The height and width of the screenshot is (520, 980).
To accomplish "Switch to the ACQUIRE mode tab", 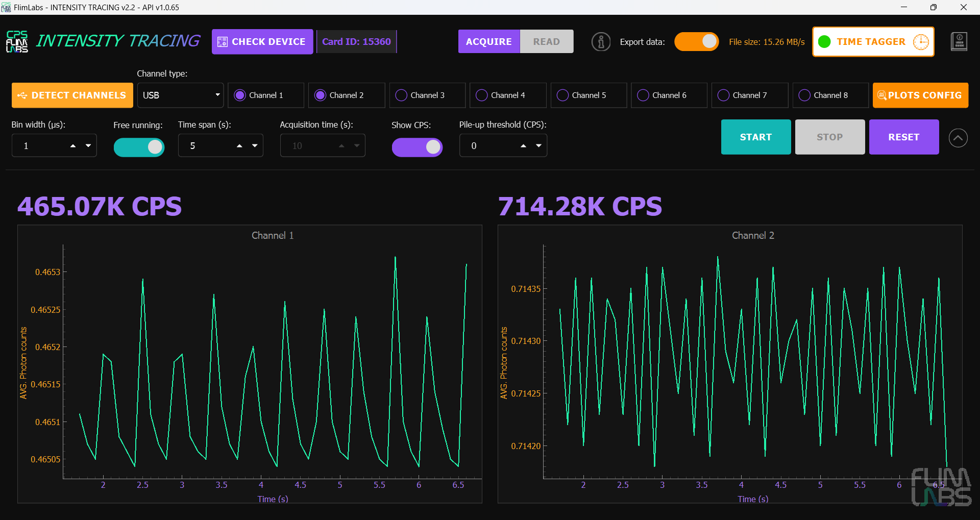I will point(488,42).
